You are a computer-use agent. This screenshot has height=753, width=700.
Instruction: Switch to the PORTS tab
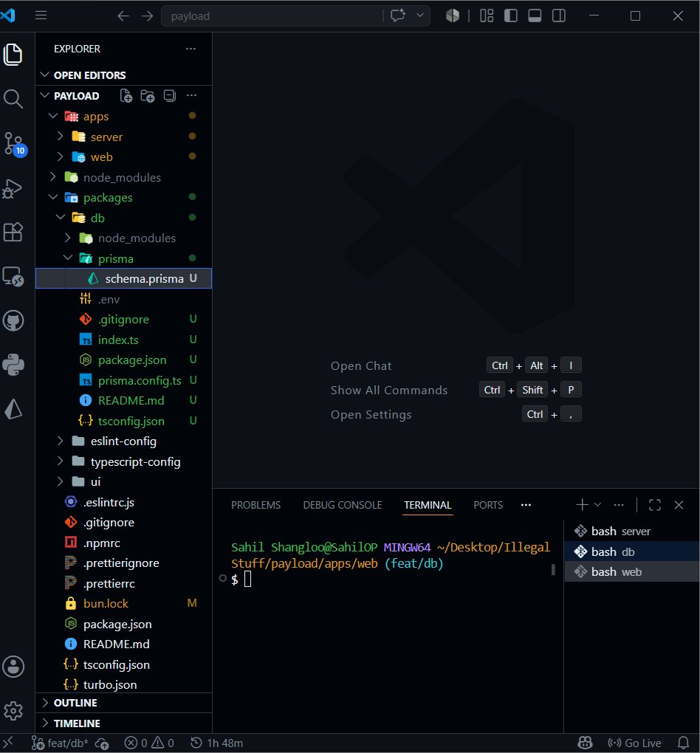(x=488, y=505)
